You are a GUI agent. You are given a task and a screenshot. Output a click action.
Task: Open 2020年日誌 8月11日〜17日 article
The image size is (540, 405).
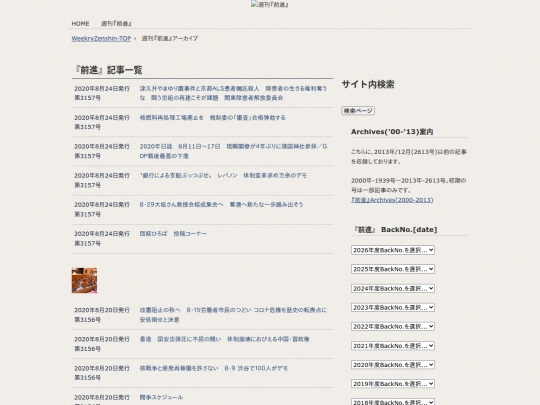(x=233, y=151)
